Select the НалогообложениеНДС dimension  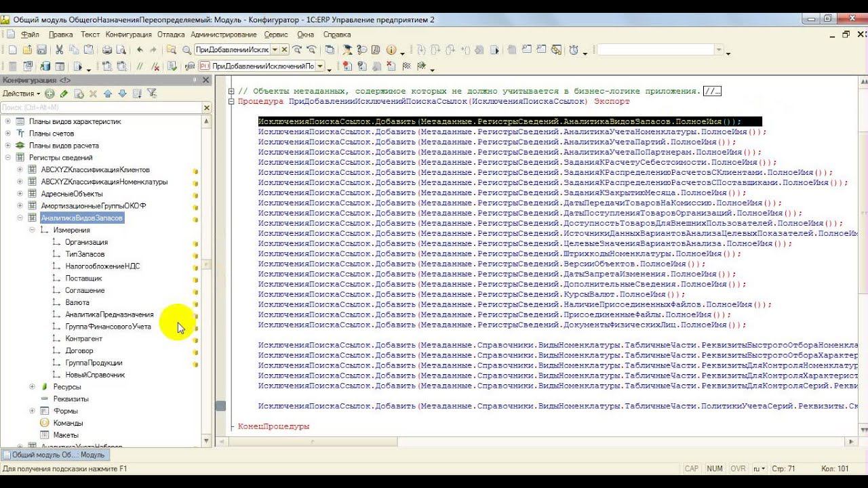point(102,266)
